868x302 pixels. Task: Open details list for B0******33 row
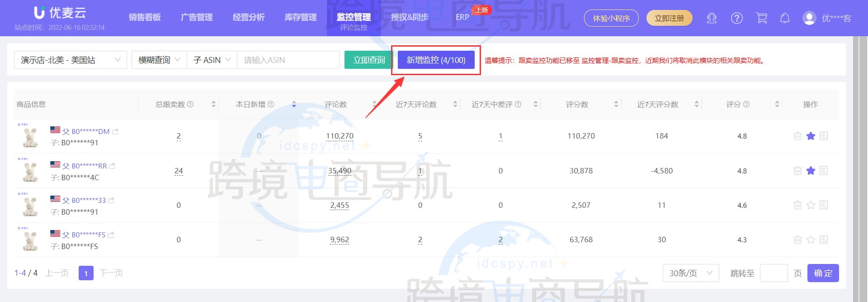(824, 205)
